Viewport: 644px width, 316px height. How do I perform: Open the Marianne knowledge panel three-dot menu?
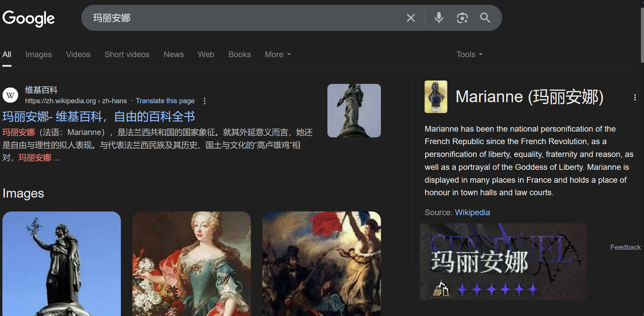pyautogui.click(x=635, y=97)
